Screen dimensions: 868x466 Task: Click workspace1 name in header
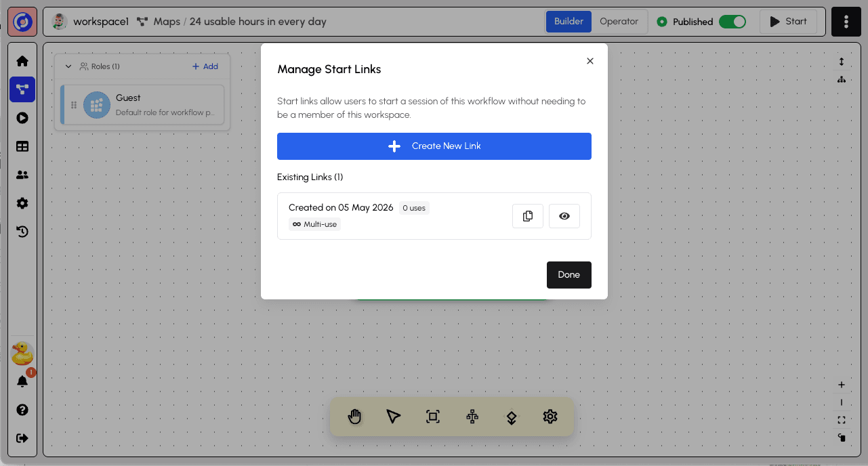tap(101, 22)
